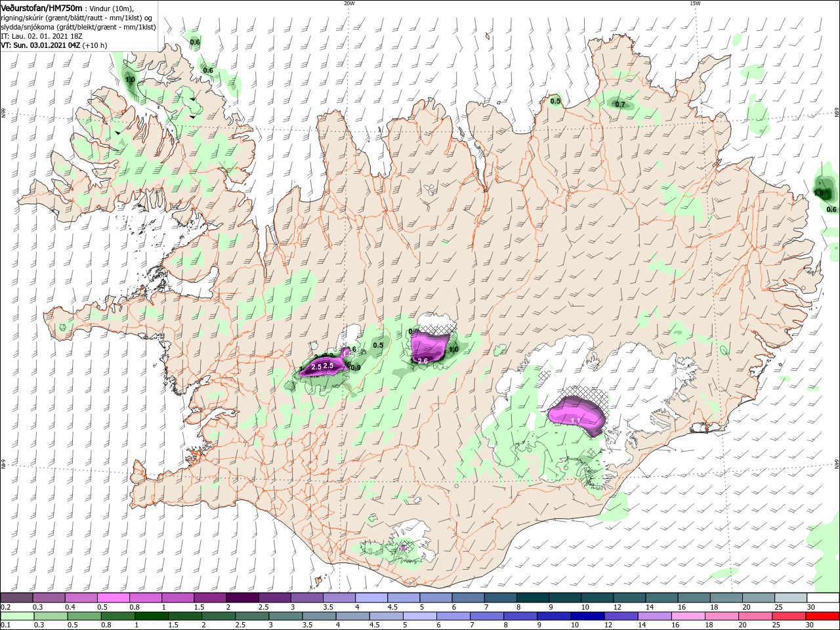Click the '0.2' label under the upper legend
This screenshot has height=630, width=840.
[6, 607]
